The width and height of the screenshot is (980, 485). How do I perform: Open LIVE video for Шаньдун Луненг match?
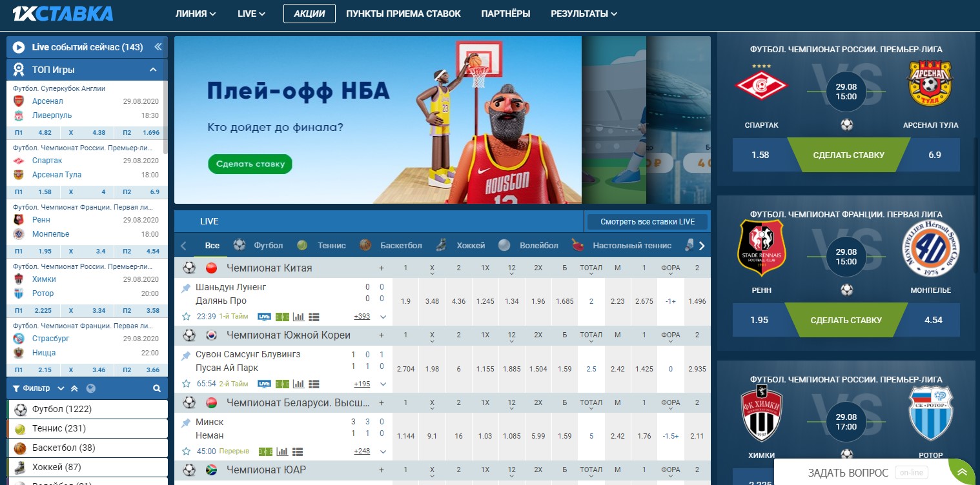(x=265, y=317)
